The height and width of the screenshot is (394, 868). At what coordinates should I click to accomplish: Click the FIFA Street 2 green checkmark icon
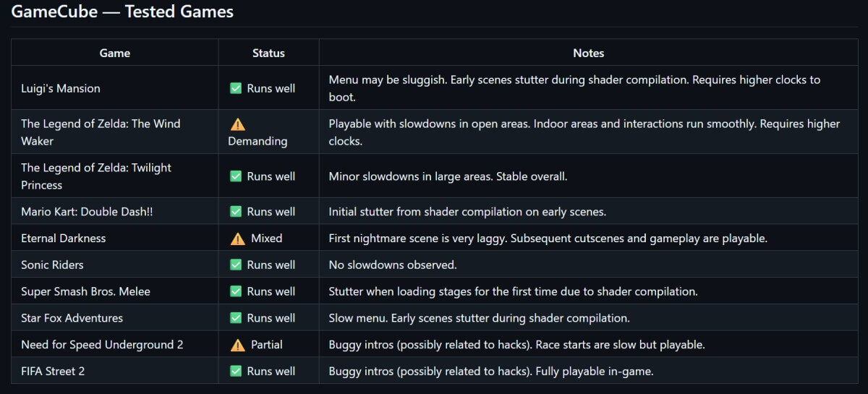click(x=236, y=371)
